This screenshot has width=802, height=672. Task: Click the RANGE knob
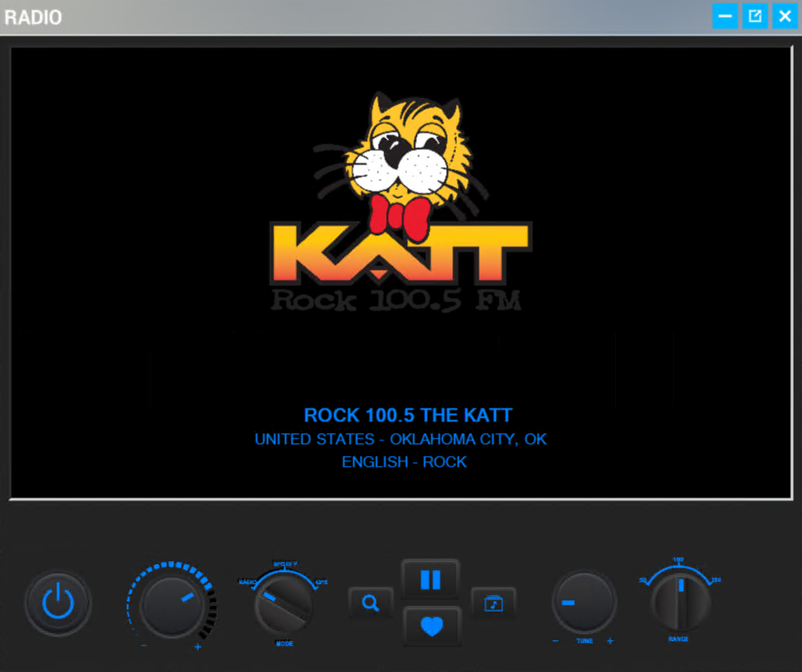tap(680, 603)
